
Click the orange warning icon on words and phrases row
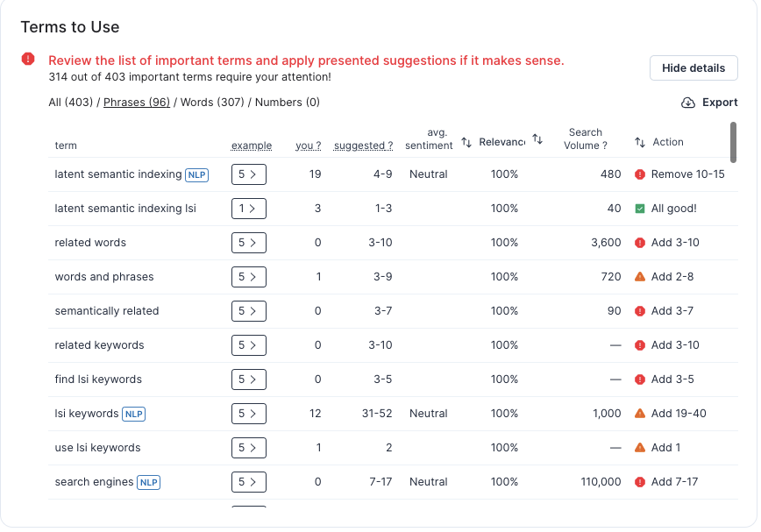(x=642, y=277)
